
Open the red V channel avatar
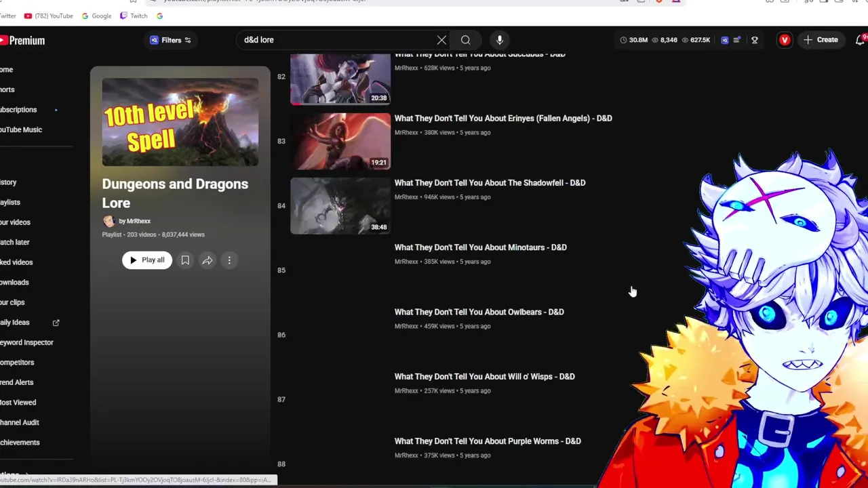pos(785,40)
